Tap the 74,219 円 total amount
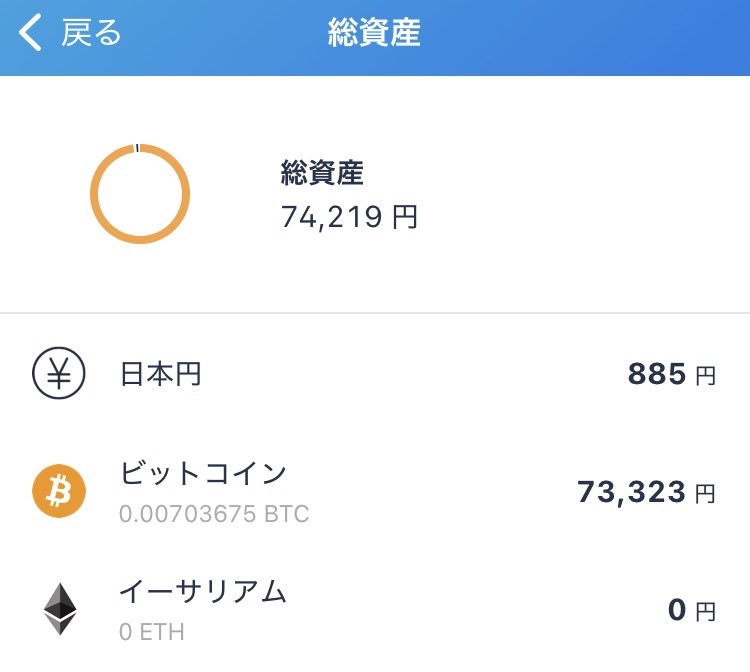The width and height of the screenshot is (750, 672). click(x=349, y=217)
